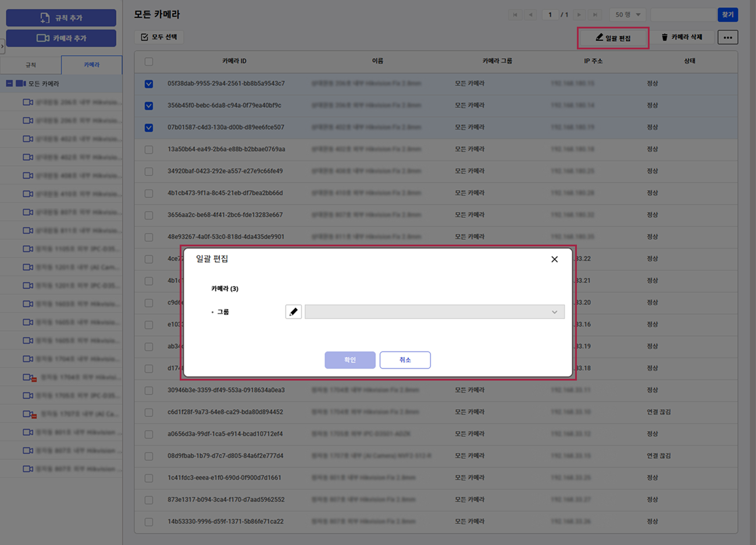Open the three-dot more options menu
756x545 pixels.
tap(728, 37)
